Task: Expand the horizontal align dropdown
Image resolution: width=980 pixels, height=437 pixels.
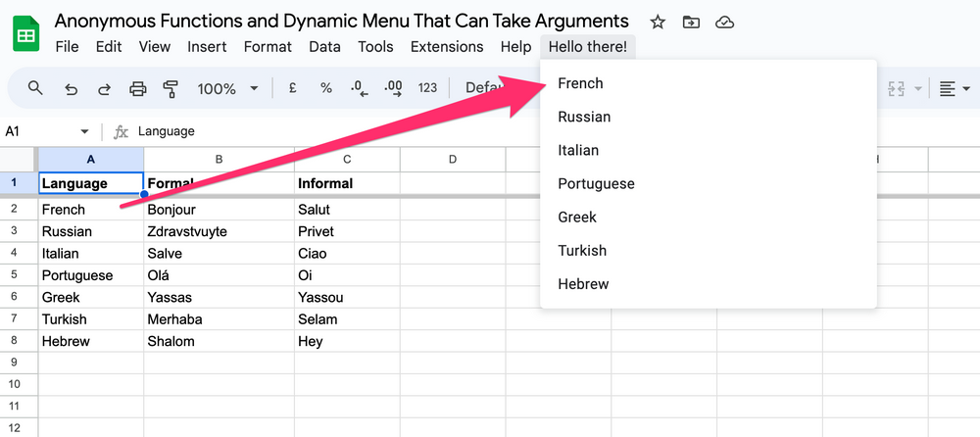Action: tap(955, 89)
